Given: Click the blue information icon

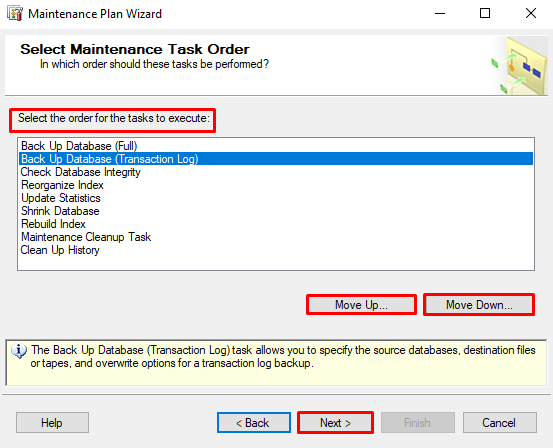Looking at the screenshot, I should click(x=19, y=351).
